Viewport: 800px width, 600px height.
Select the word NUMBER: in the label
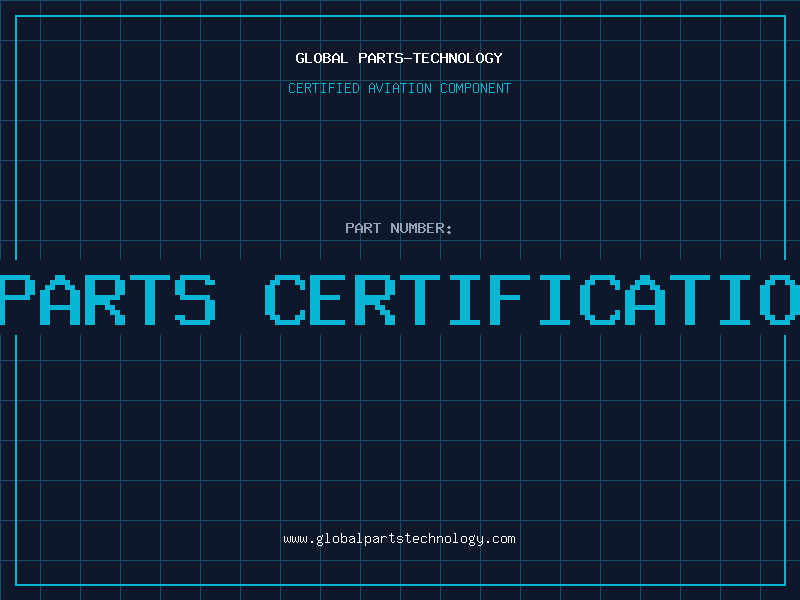pyautogui.click(x=422, y=228)
